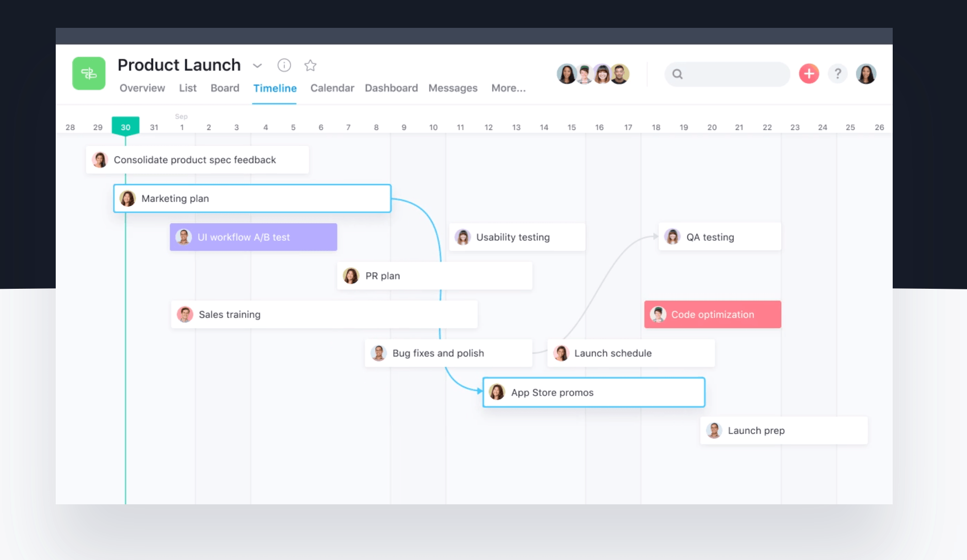Click the assignee avatar on QA testing
This screenshot has width=967, height=560.
coord(672,237)
